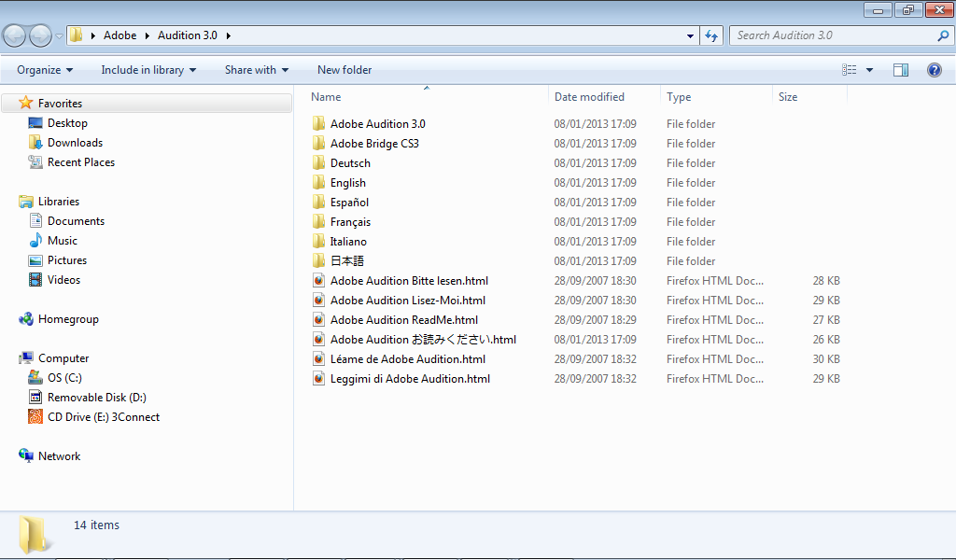Image resolution: width=956 pixels, height=560 pixels.
Task: Select the file name Adobe Audition ReadMe.html
Action: [404, 320]
